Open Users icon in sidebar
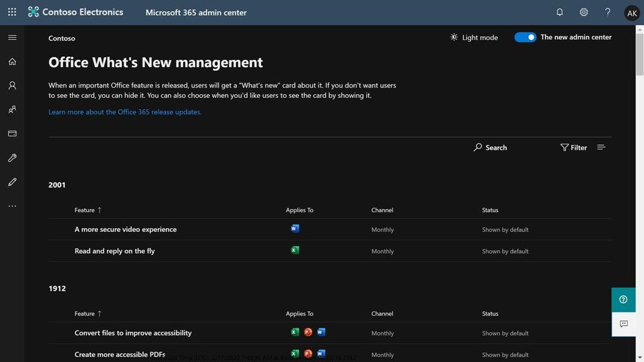 [x=12, y=86]
